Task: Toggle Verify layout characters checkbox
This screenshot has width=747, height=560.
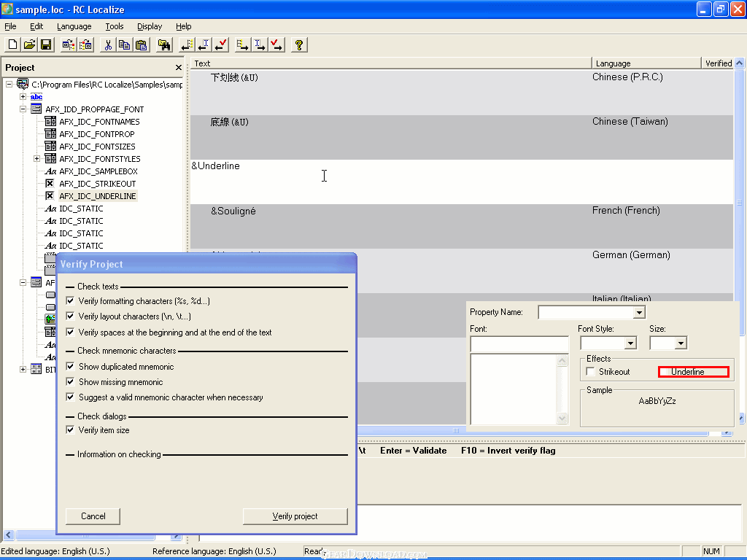Action: click(70, 316)
